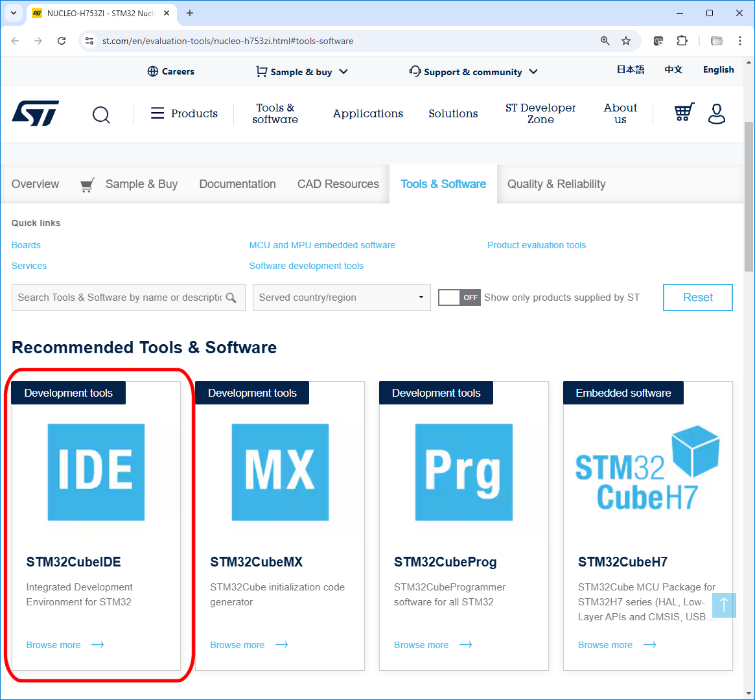Click the Reset button
This screenshot has height=700, width=755.
click(x=697, y=297)
